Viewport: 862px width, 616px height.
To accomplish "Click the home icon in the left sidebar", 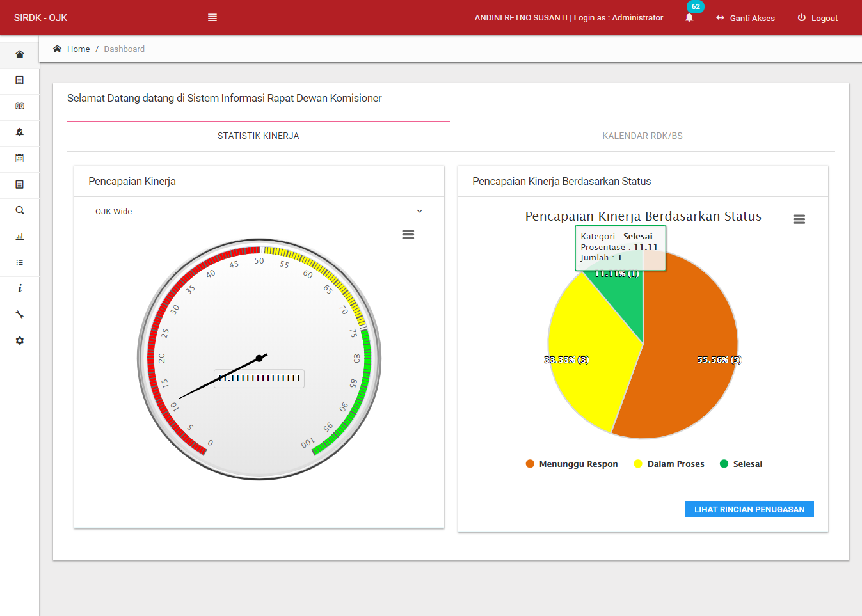I will (19, 54).
